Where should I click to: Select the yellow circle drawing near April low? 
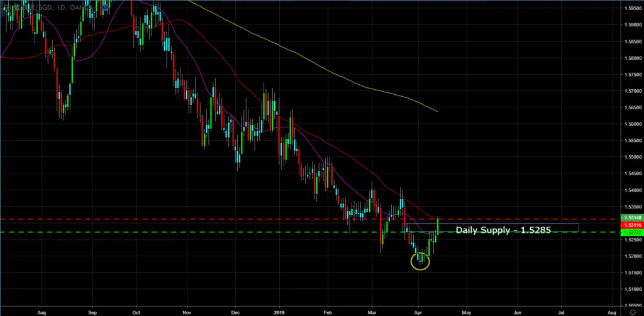click(x=420, y=261)
